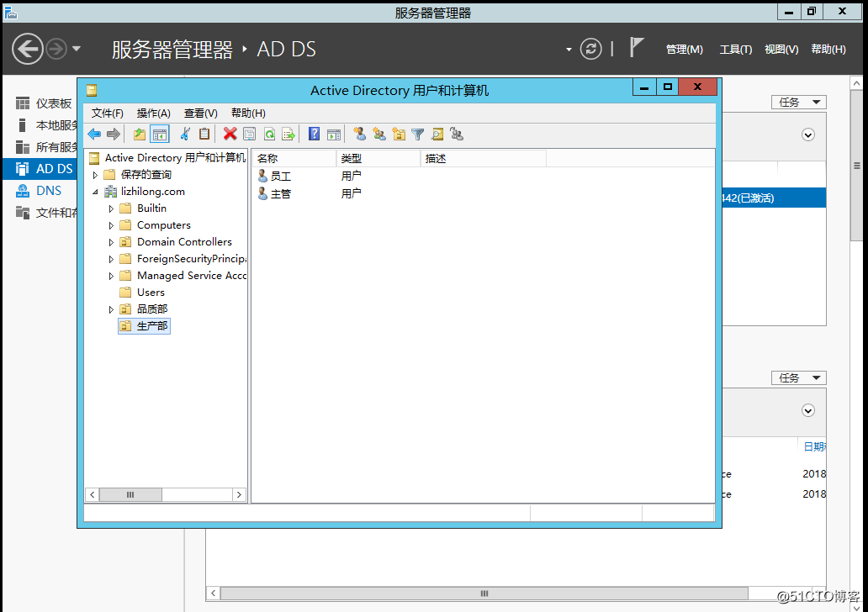
Task: Open Properties via toolbar icon
Action: [249, 134]
